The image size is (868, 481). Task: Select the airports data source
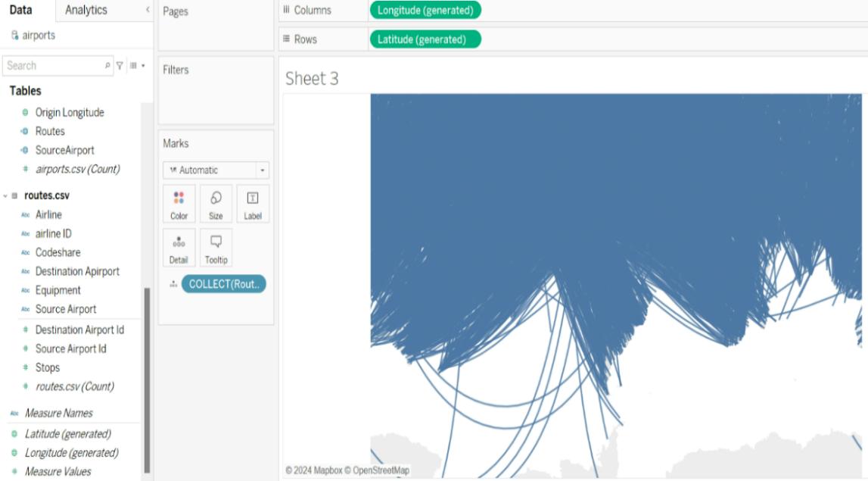[x=38, y=35]
